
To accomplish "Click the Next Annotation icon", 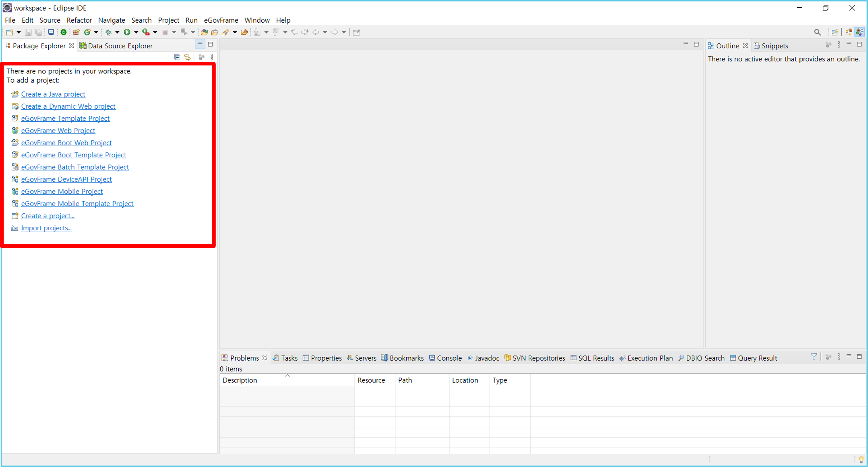I will click(257, 32).
